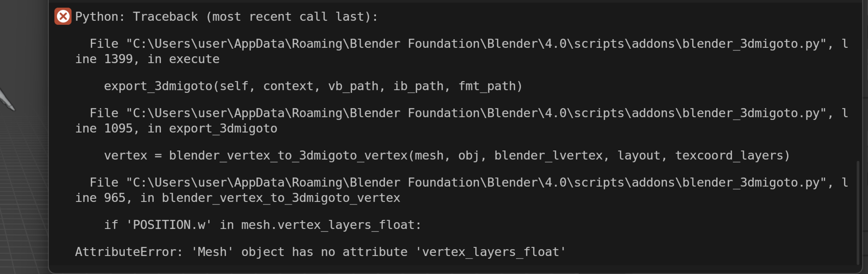Click the 'mesh.vertex_layers_float:' text in the if statement
The height and width of the screenshot is (274, 868).
pos(331,225)
